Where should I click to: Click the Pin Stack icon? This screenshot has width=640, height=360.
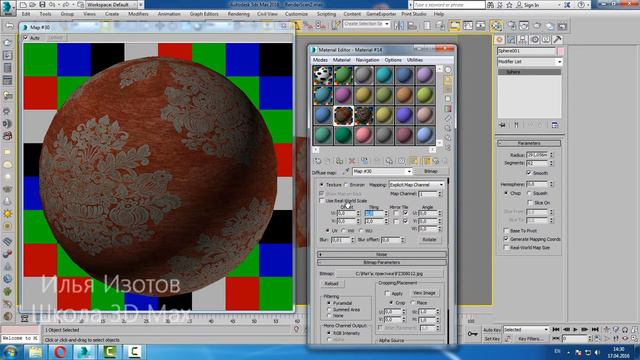[502, 125]
